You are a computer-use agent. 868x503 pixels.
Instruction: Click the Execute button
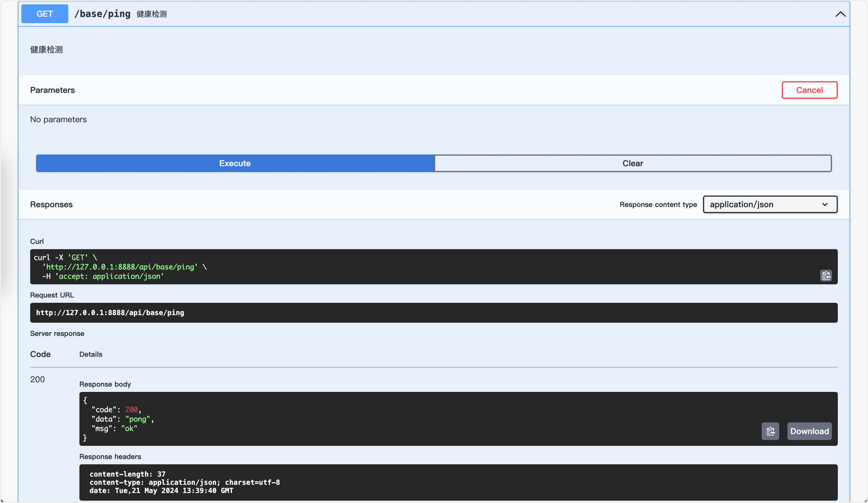[235, 163]
